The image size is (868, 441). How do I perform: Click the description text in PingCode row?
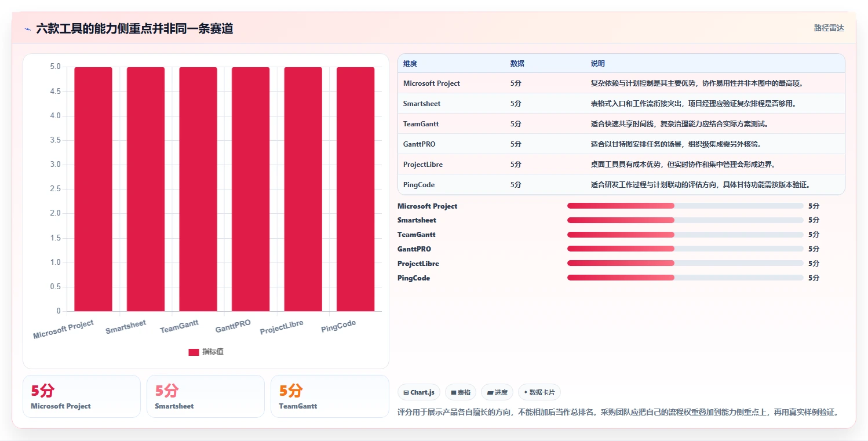click(700, 185)
